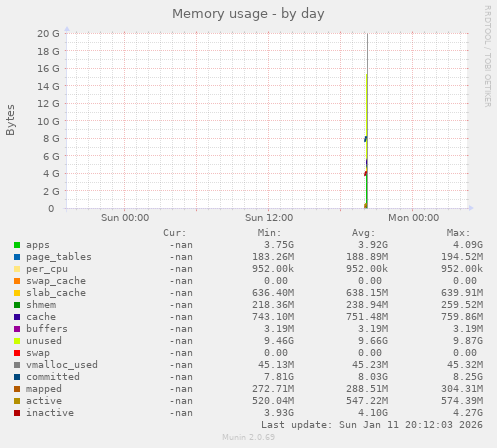The image size is (497, 448).
Task: Click the 'Sun 12:00' x-axis label
Action: [269, 218]
